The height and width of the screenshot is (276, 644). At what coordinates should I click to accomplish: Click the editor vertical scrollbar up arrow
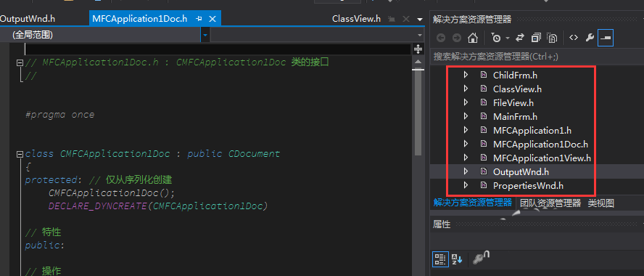pos(418,62)
